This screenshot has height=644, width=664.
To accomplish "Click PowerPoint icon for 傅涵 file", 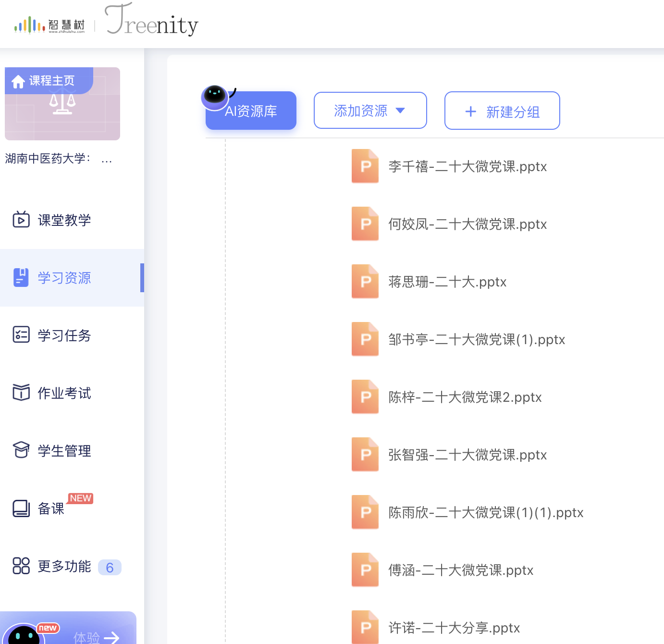I will pyautogui.click(x=365, y=570).
